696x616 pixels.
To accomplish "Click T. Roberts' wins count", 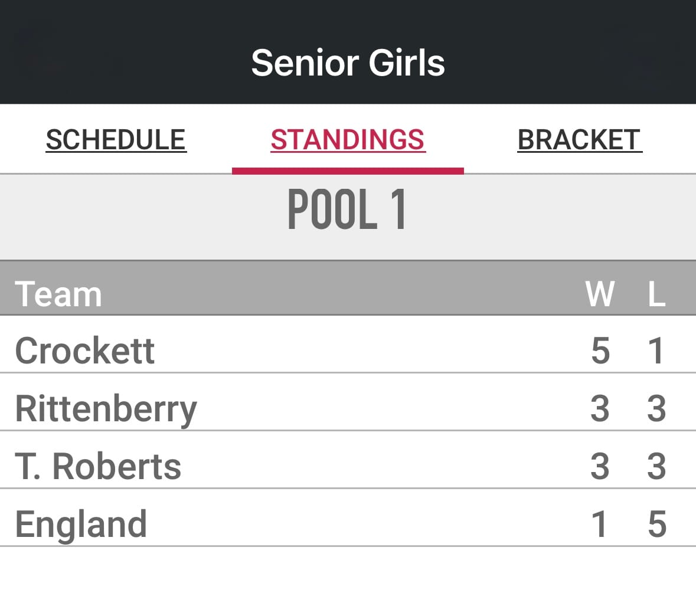I will (600, 466).
